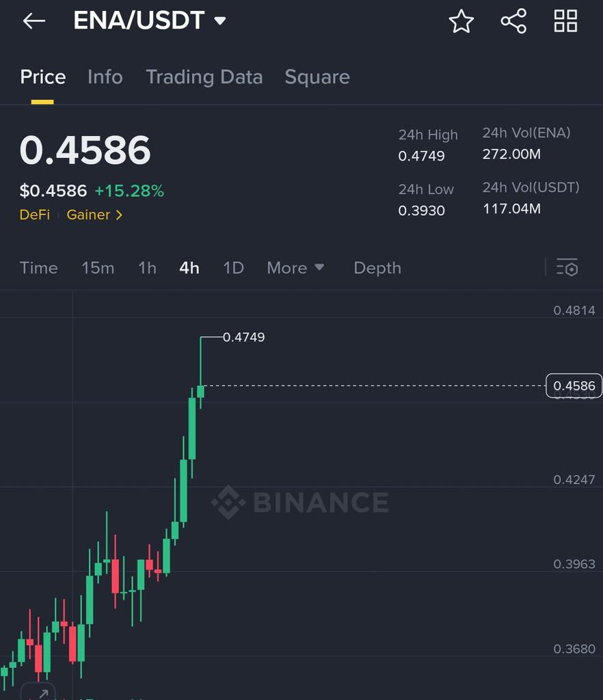603x700 pixels.
Task: Tap the 0.4814 axis label
Action: [x=574, y=310]
